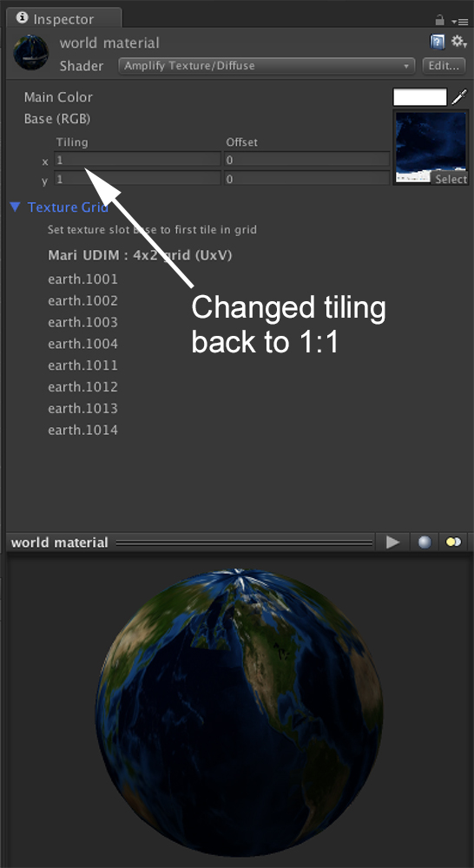Toggle the preview lighting icon
Image resolution: width=474 pixels, height=868 pixels.
453,542
